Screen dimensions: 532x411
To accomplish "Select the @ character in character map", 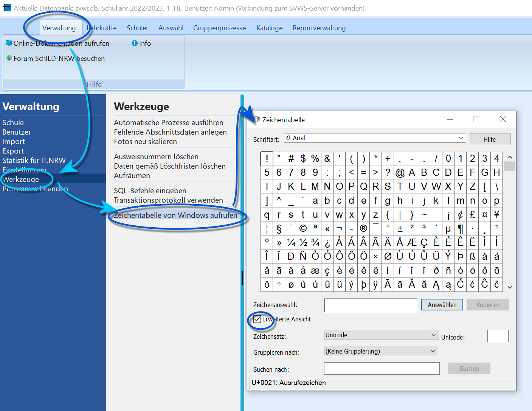I will point(400,172).
